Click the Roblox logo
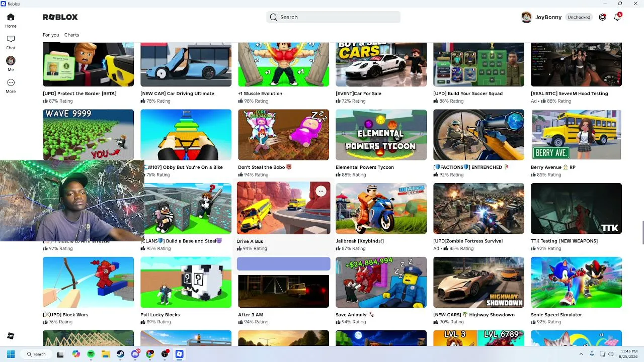Screen dimensions: 644x362 pyautogui.click(x=60, y=17)
